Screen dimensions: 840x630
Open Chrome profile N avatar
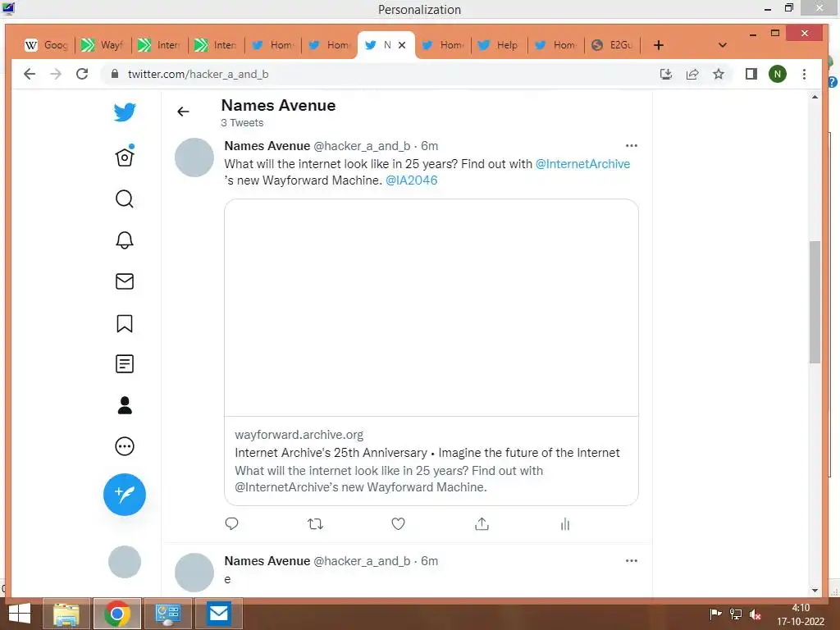778,74
